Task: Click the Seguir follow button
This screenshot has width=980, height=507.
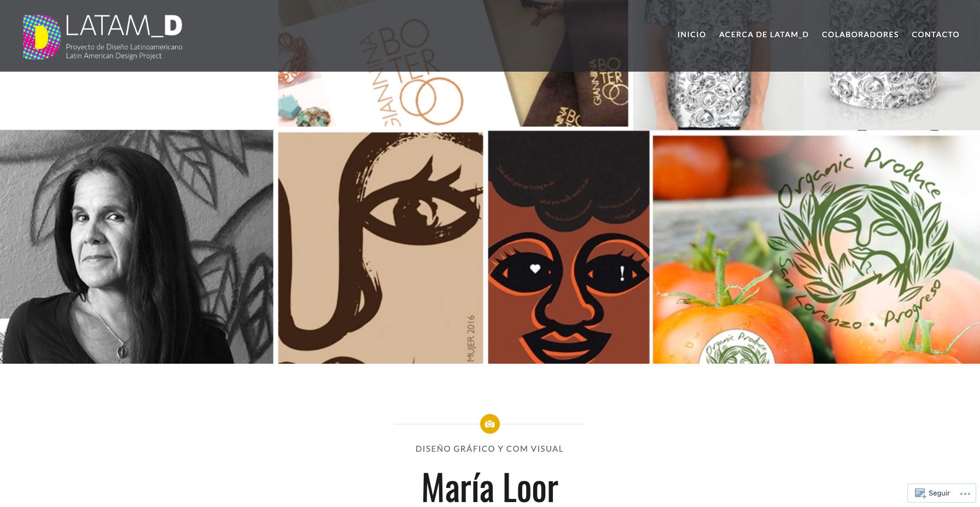Action: pos(932,493)
